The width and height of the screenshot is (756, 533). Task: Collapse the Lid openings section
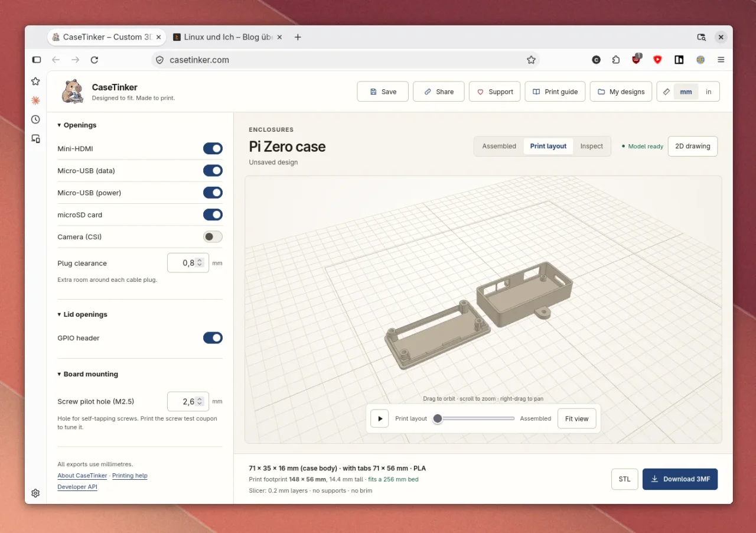click(82, 314)
